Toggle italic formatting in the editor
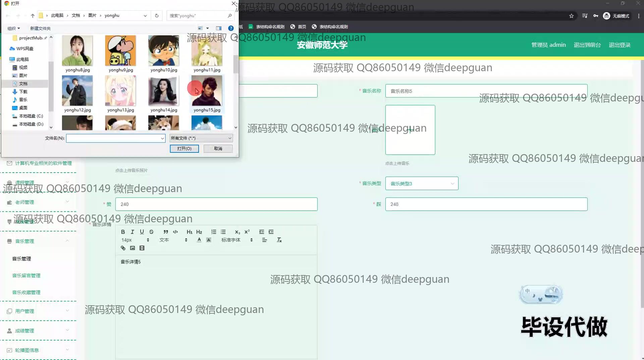This screenshot has width=644, height=360. tap(132, 232)
